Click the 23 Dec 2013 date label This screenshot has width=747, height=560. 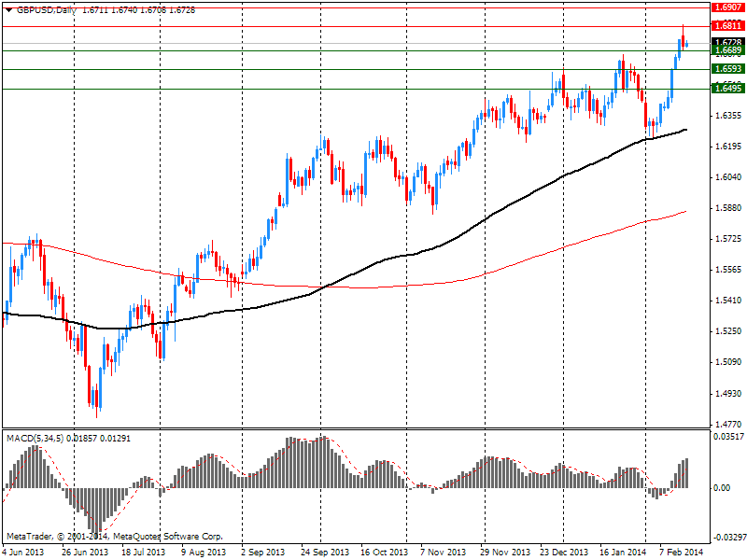pos(564,552)
